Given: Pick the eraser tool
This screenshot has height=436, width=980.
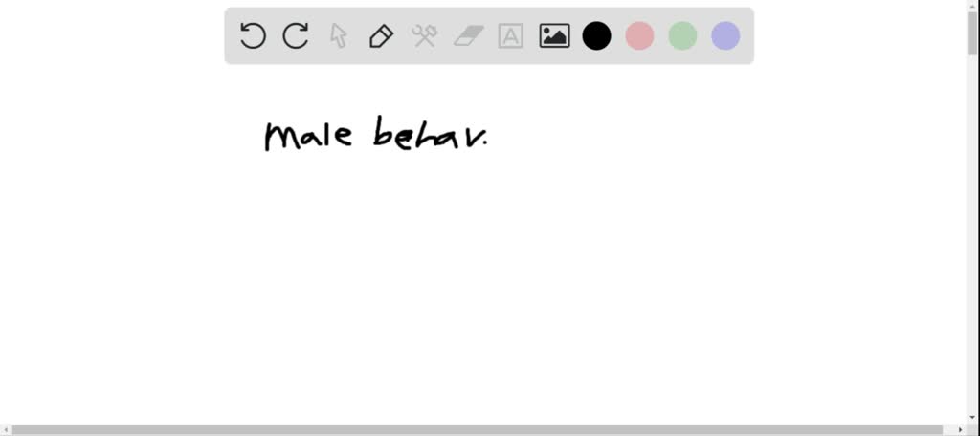Looking at the screenshot, I should (469, 35).
